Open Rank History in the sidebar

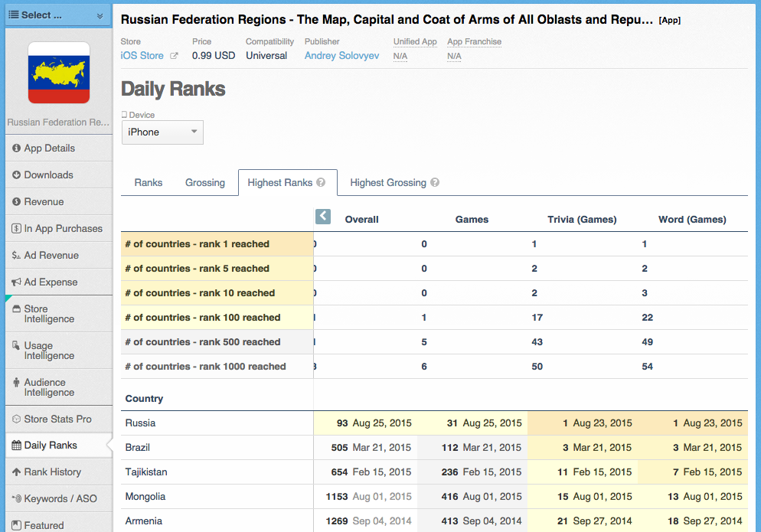pos(52,472)
